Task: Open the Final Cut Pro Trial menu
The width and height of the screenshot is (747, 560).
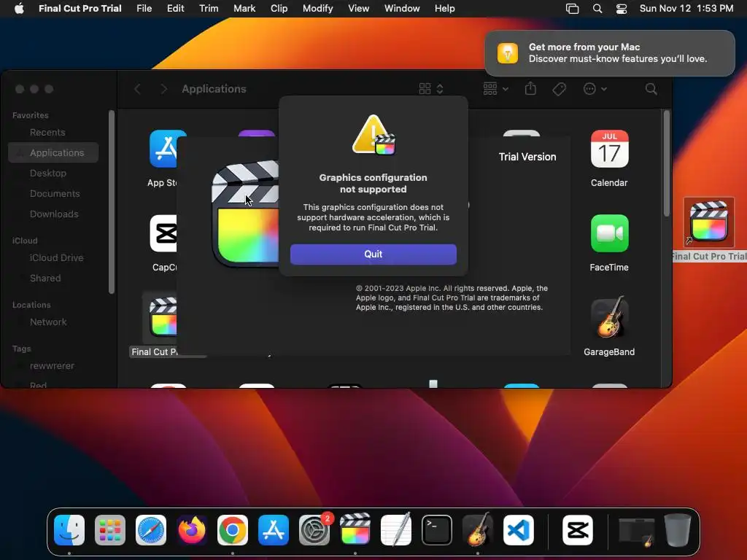Action: click(x=80, y=8)
